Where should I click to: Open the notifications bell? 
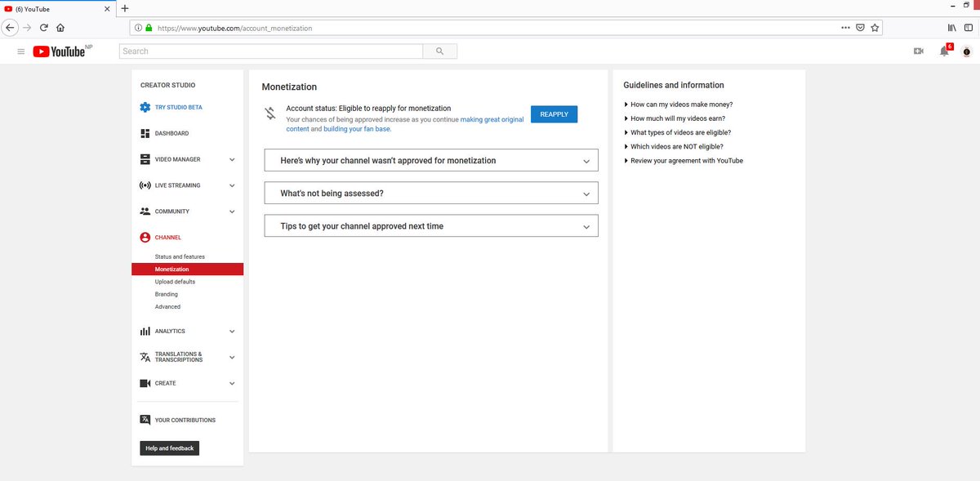click(944, 51)
